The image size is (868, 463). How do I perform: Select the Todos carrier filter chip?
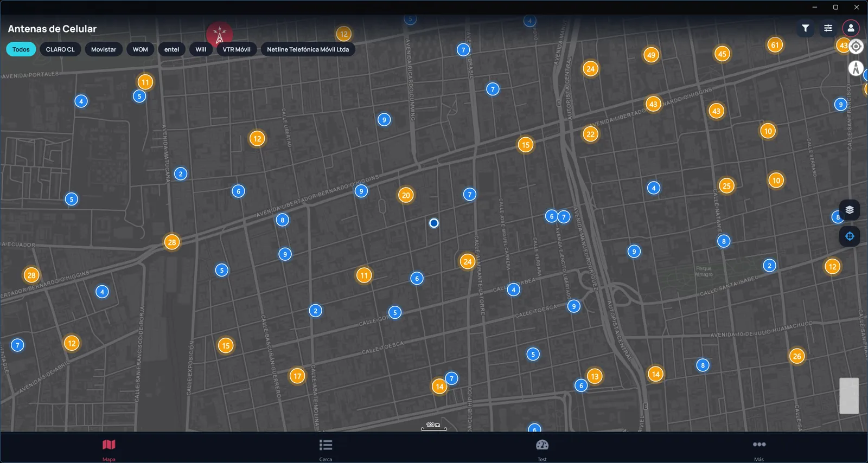[21, 49]
